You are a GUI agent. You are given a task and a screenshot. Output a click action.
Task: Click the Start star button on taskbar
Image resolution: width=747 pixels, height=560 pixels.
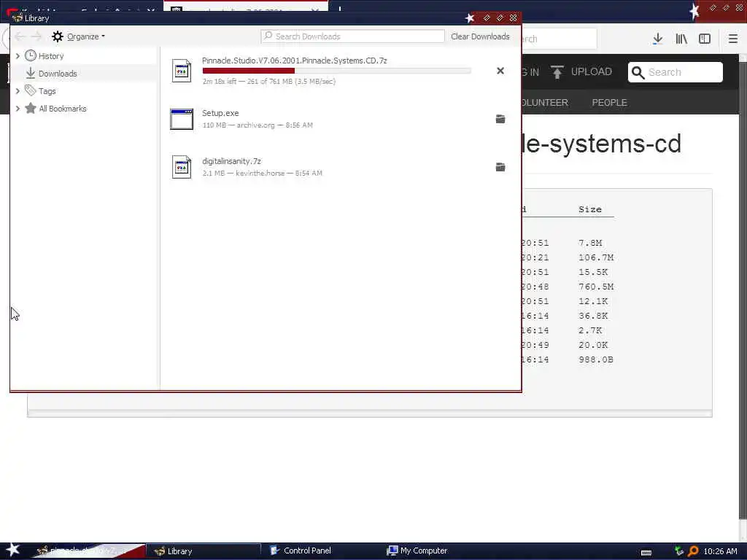13,550
